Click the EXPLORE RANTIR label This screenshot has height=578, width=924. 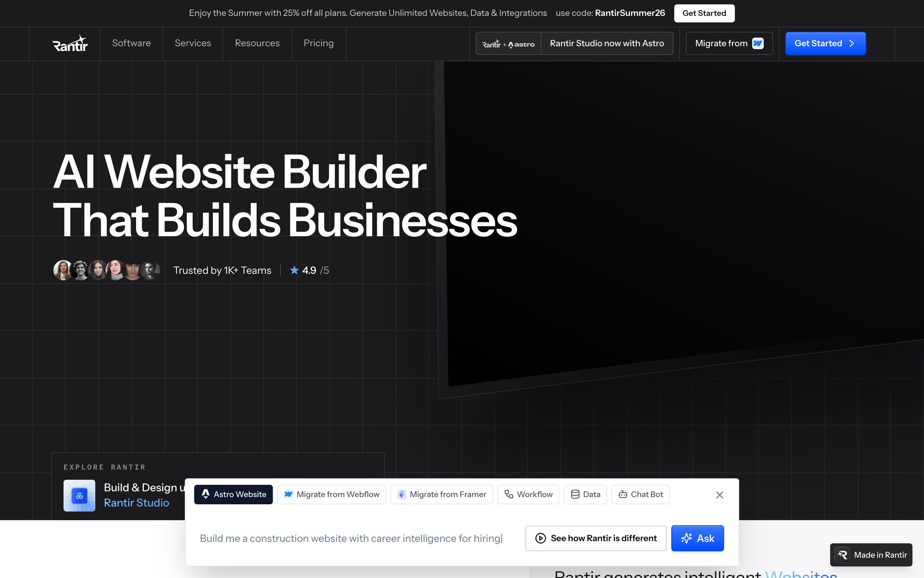click(105, 467)
